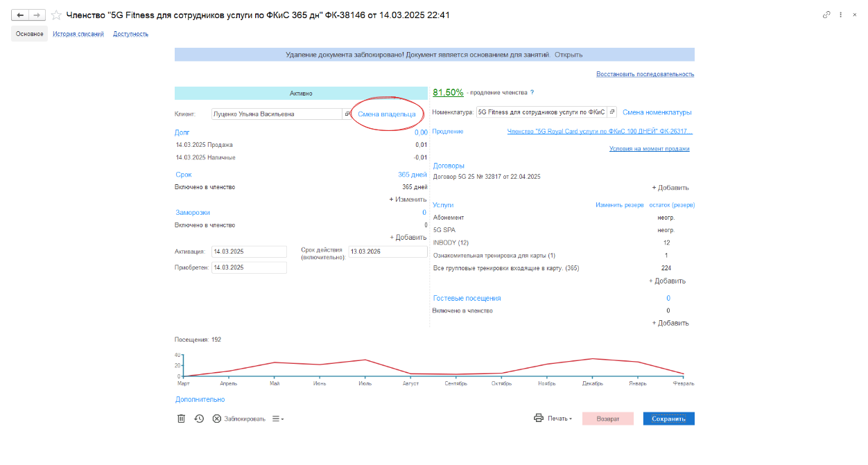Click the Возврат button

point(608,419)
